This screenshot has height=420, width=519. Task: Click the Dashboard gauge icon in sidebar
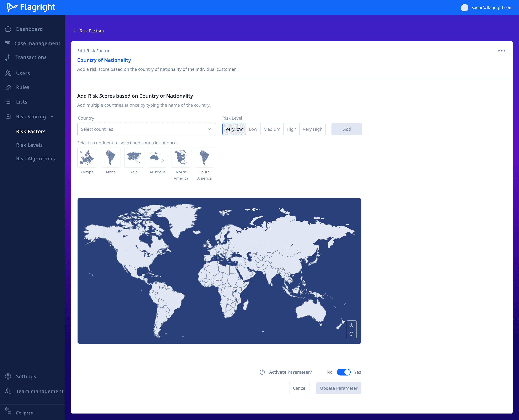tap(8, 29)
